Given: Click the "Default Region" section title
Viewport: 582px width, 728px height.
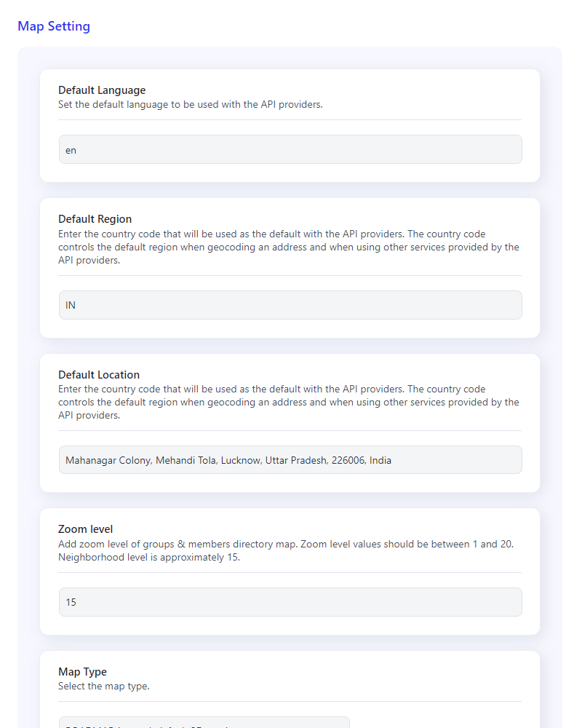Looking at the screenshot, I should (x=95, y=219).
